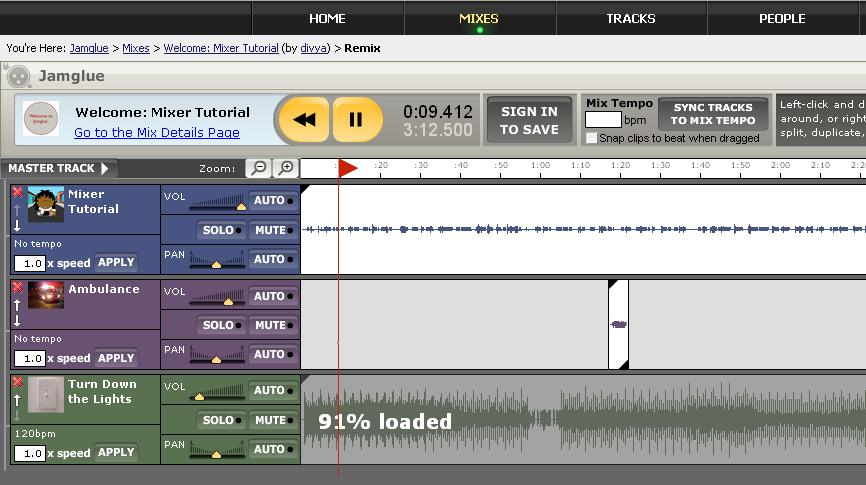Image resolution: width=866 pixels, height=485 pixels.
Task: Open the divya user link
Action: pyautogui.click(x=314, y=48)
